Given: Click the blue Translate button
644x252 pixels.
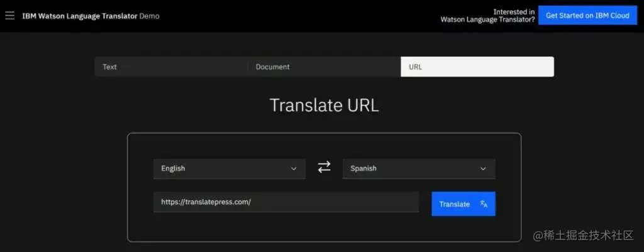Looking at the screenshot, I should click(x=464, y=204).
